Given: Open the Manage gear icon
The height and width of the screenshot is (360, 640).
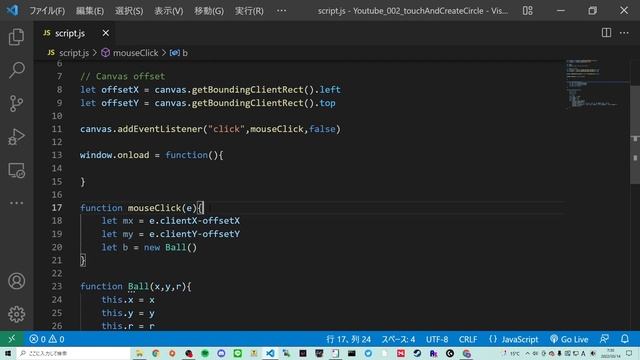Looking at the screenshot, I should [16, 314].
